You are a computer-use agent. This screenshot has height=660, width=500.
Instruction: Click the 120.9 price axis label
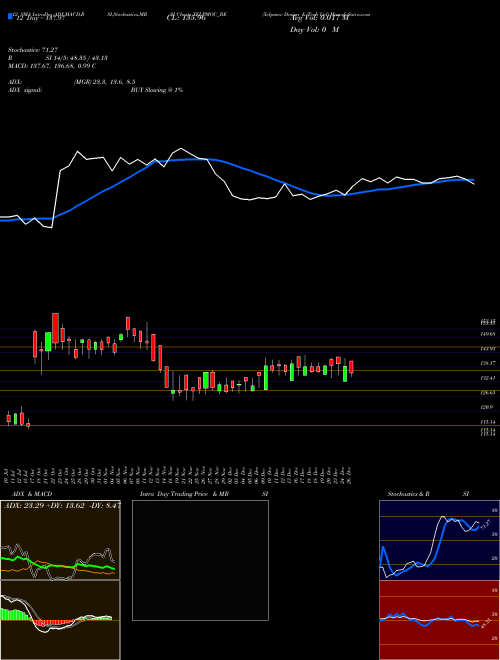tap(488, 407)
